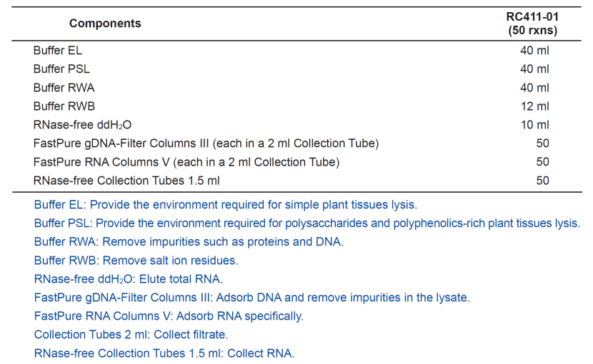
Task: Open Buffer EL description blue text
Action: pos(225,205)
